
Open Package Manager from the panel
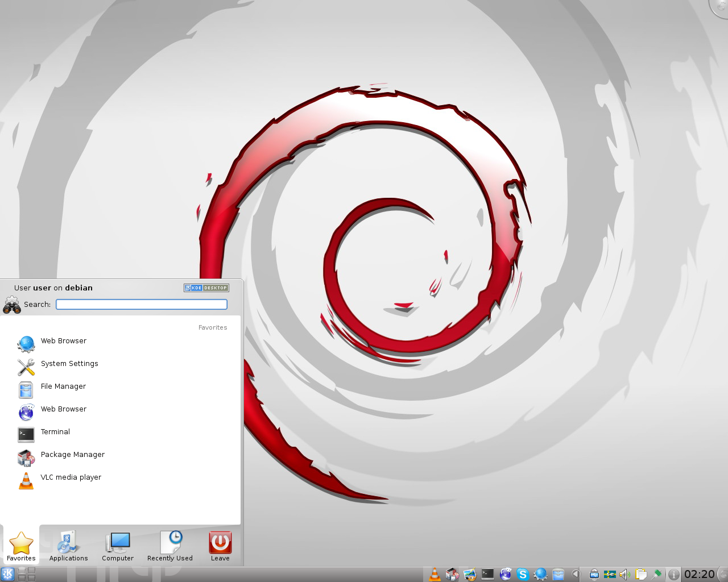pyautogui.click(x=452, y=575)
